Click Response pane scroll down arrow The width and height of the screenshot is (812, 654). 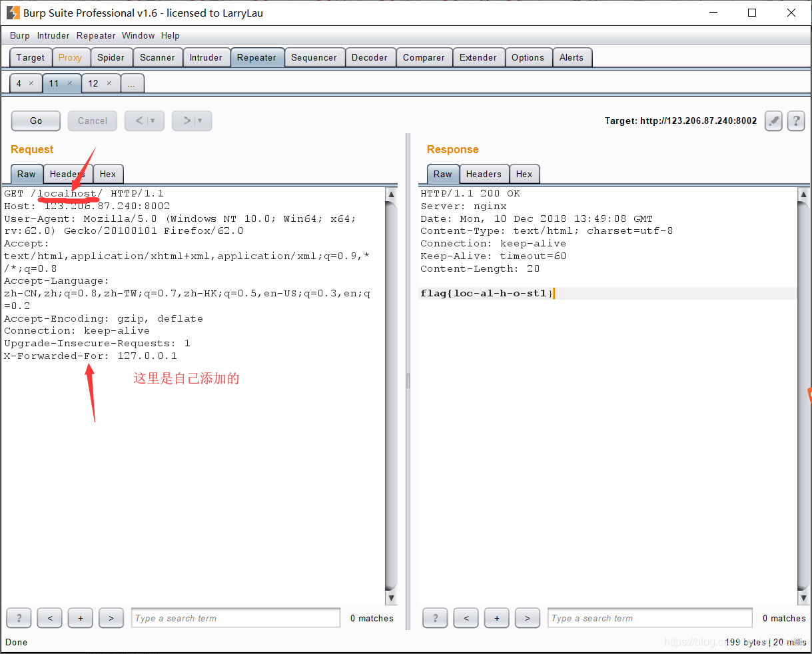[x=803, y=598]
